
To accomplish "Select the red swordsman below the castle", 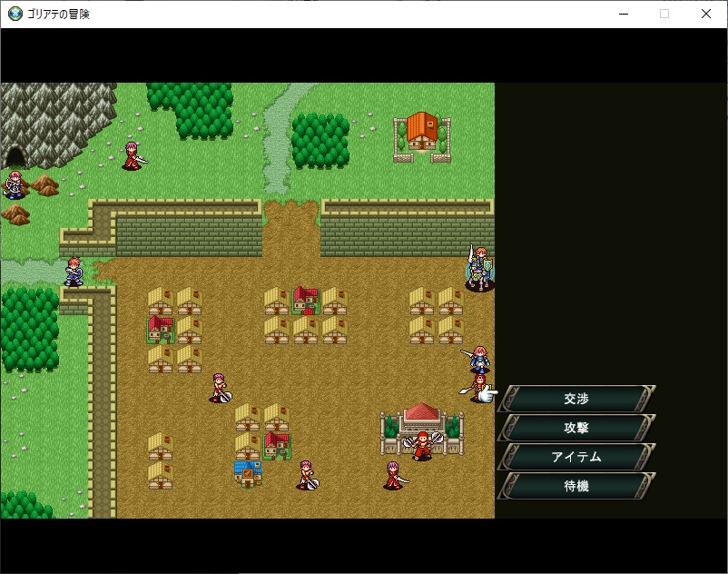I will (395, 475).
